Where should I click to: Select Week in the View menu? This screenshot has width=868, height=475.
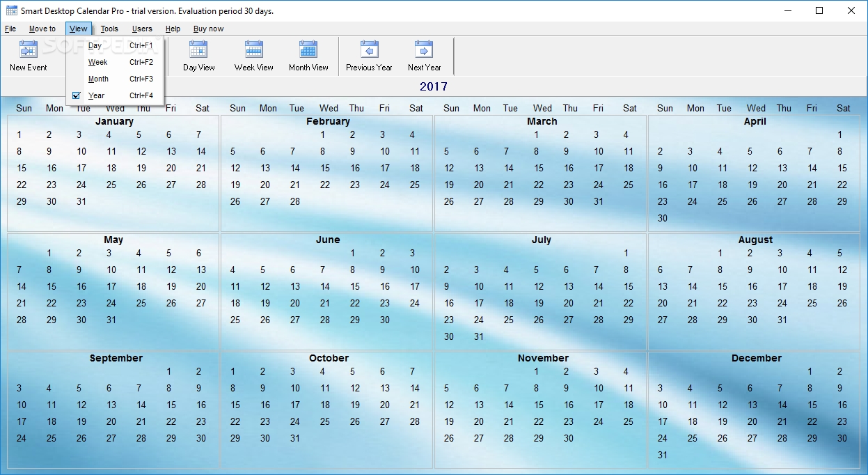click(115, 62)
